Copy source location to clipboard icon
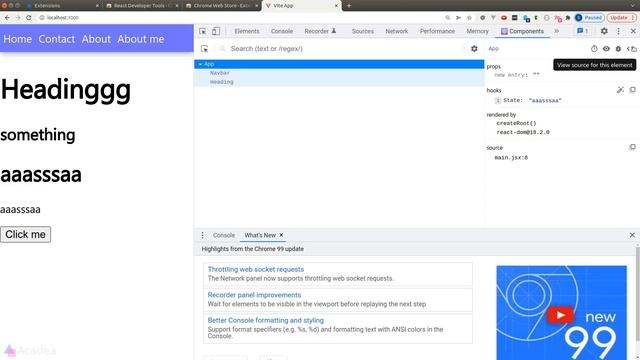The image size is (640, 360). click(632, 147)
